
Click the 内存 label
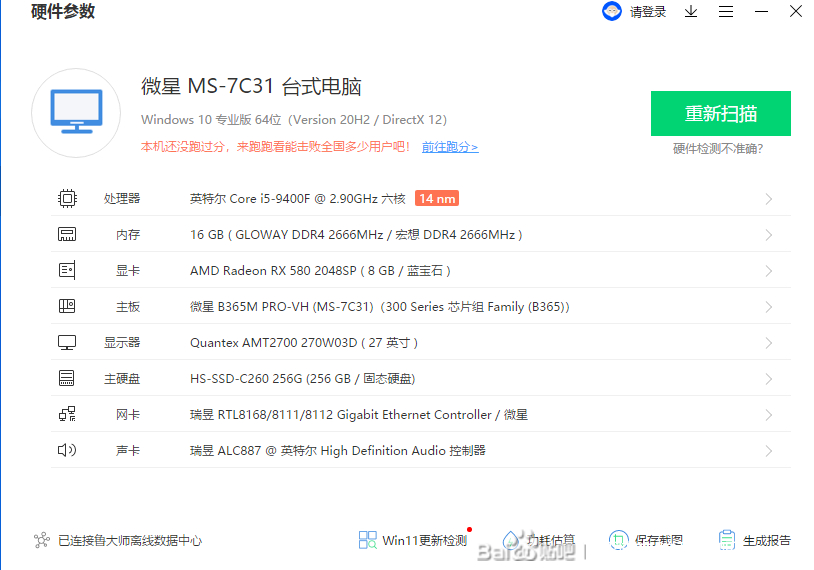(128, 235)
